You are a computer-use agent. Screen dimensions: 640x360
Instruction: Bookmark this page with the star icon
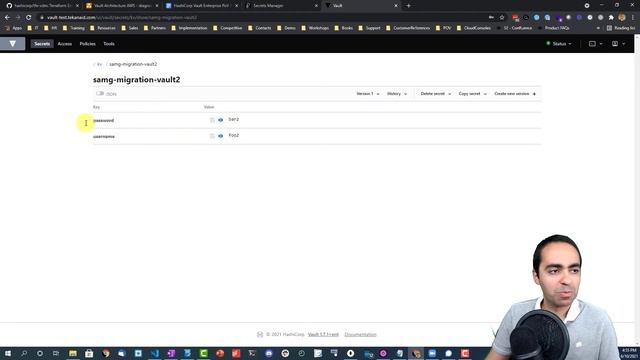pos(502,18)
